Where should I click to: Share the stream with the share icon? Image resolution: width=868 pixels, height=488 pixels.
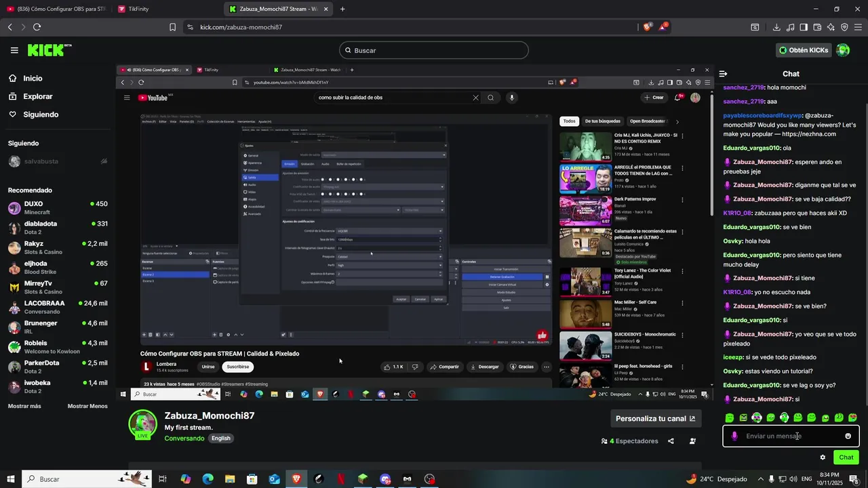[671, 441]
